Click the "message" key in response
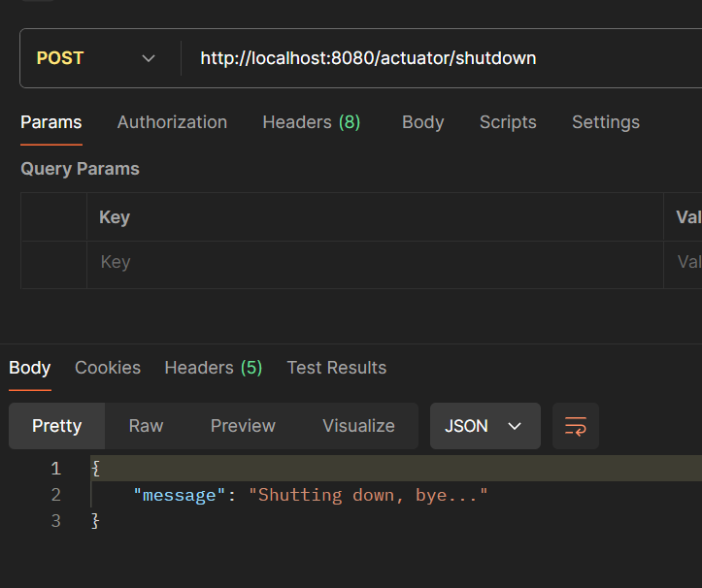 click(179, 496)
